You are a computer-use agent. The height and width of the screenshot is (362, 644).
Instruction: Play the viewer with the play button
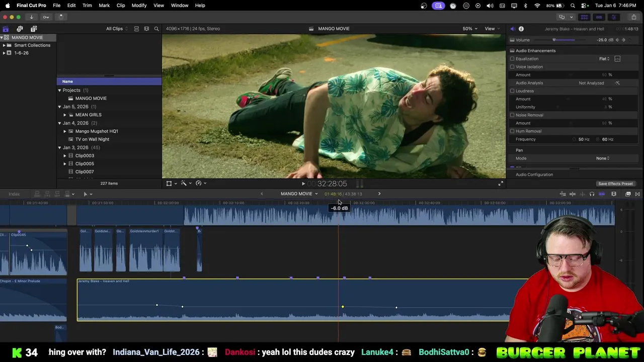click(x=303, y=184)
